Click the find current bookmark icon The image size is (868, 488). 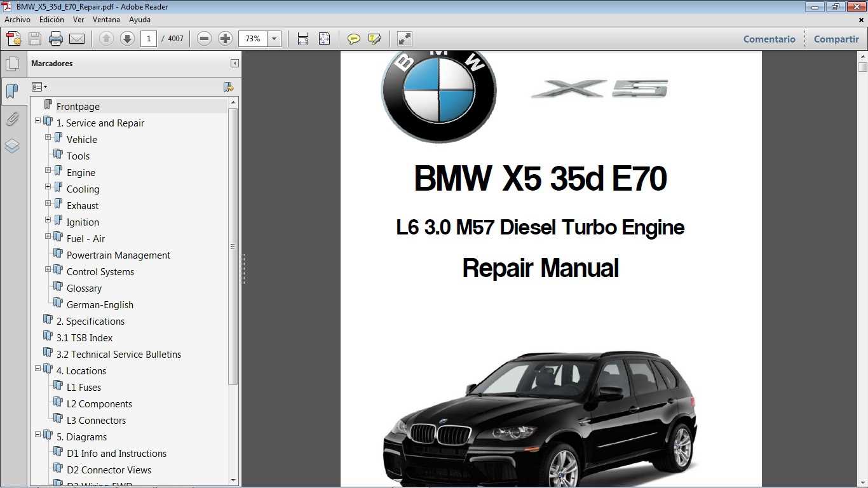229,87
